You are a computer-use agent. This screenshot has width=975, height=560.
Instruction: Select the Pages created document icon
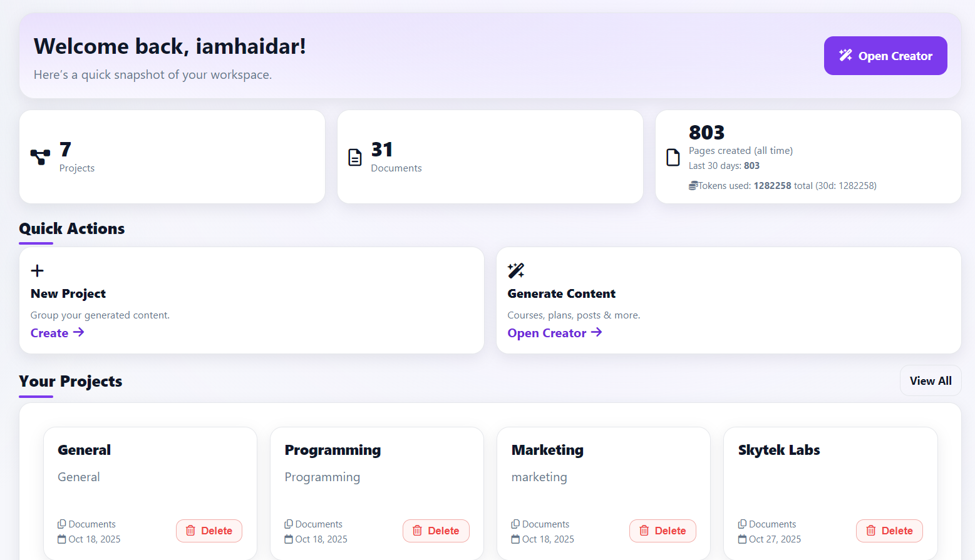pyautogui.click(x=673, y=157)
